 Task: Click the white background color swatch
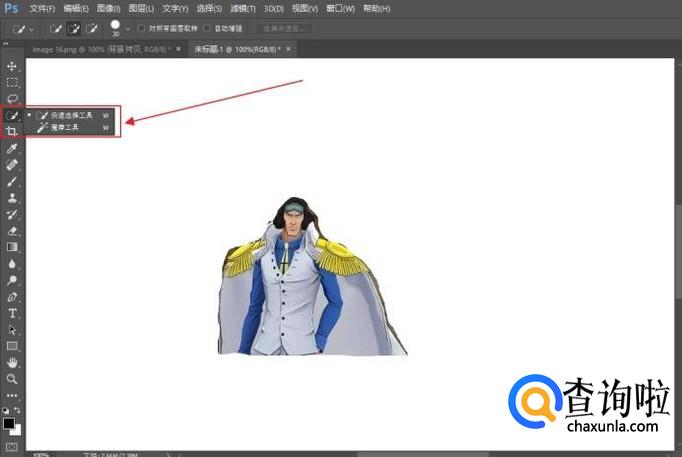click(17, 431)
